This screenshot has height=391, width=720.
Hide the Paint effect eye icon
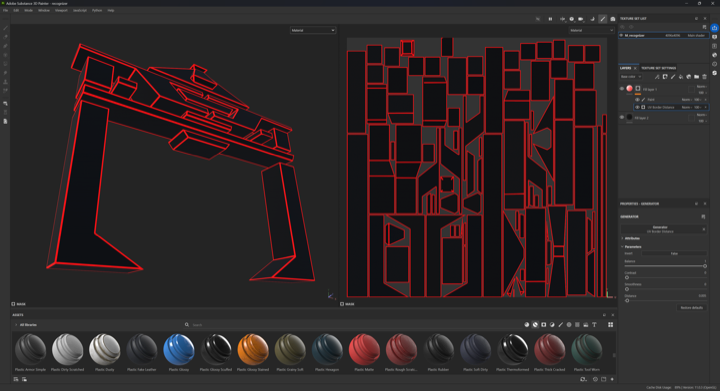click(x=637, y=100)
